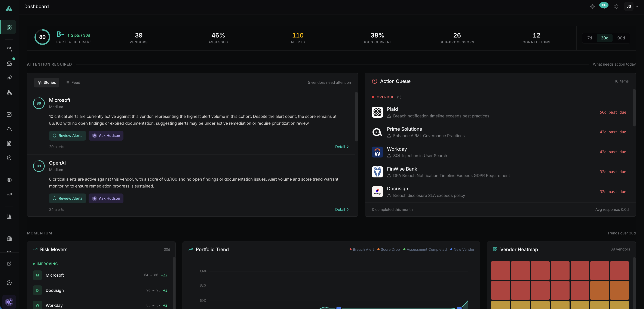The width and height of the screenshot is (644, 309).
Task: Open the checked square icon in sidebar
Action: (9, 115)
